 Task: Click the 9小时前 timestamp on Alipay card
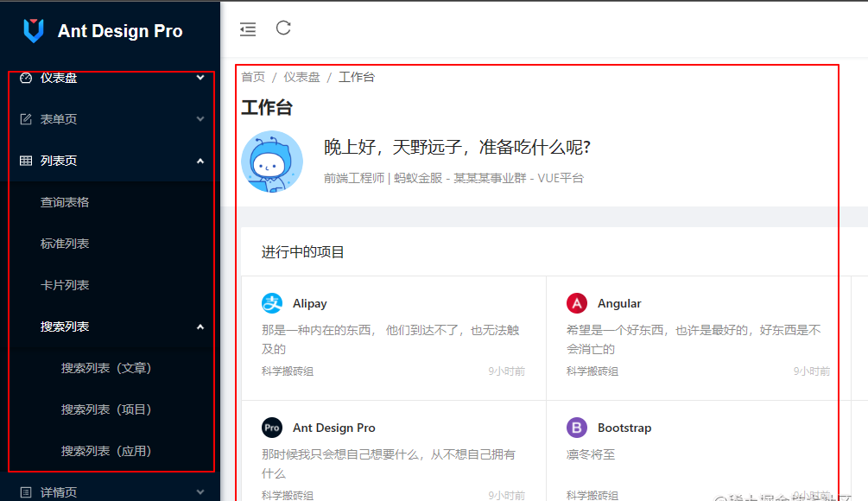coord(506,371)
